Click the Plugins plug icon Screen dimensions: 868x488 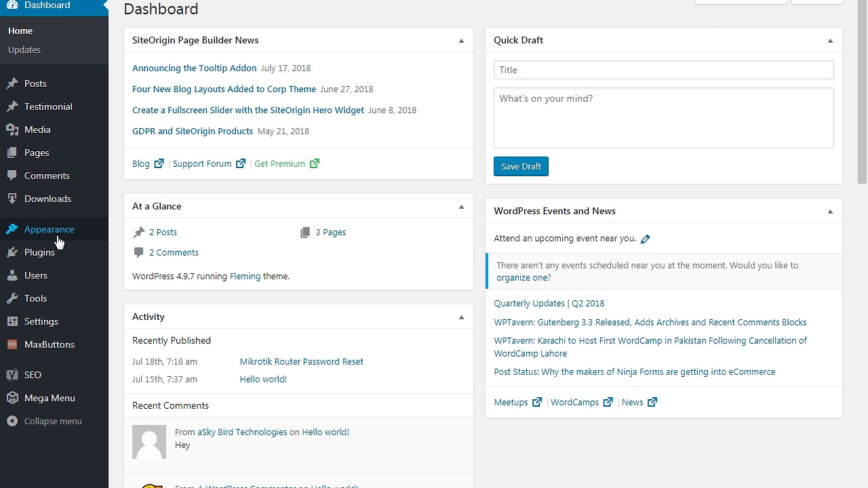[x=12, y=252]
